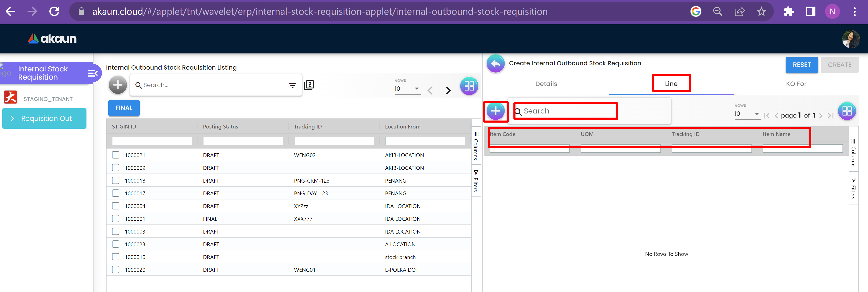Collapse the sidebar menu toggle icon
868x292 pixels.
pos(92,73)
